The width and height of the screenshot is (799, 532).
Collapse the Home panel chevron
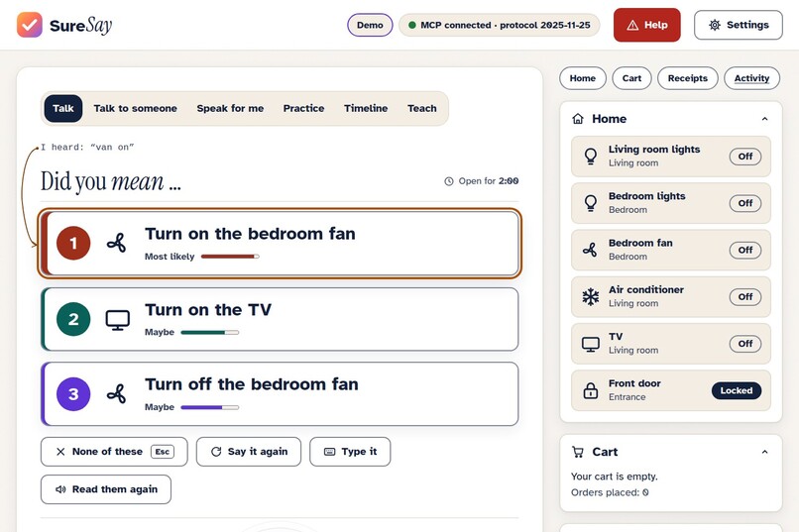tap(764, 119)
